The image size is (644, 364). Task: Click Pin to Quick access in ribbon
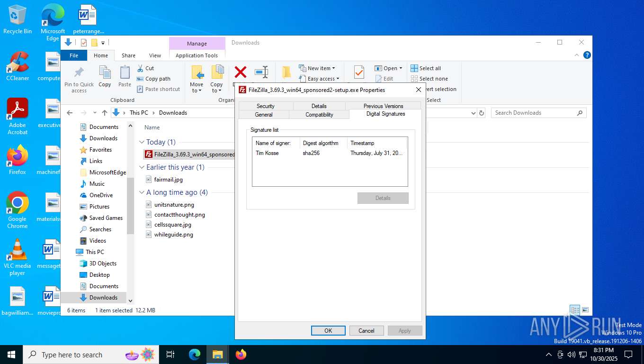pos(79,79)
